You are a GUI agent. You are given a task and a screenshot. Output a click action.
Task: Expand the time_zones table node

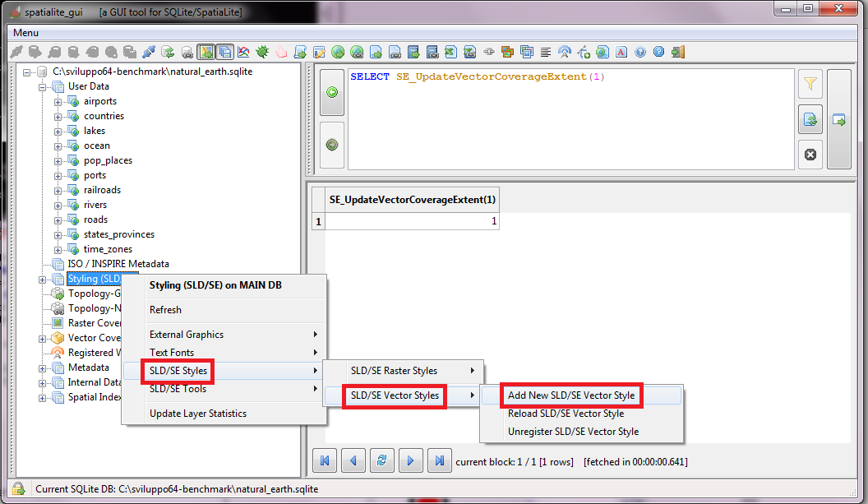tap(58, 250)
